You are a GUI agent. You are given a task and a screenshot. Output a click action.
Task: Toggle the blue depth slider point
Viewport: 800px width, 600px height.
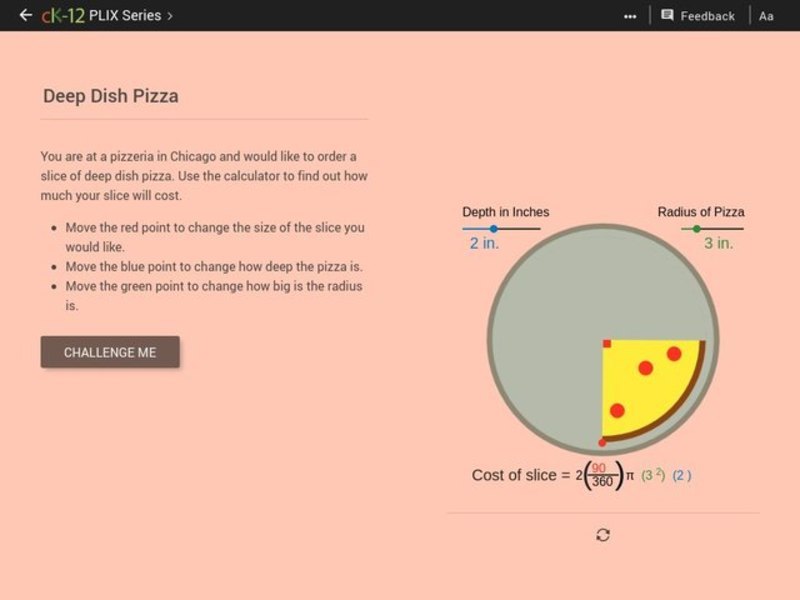pos(492,228)
